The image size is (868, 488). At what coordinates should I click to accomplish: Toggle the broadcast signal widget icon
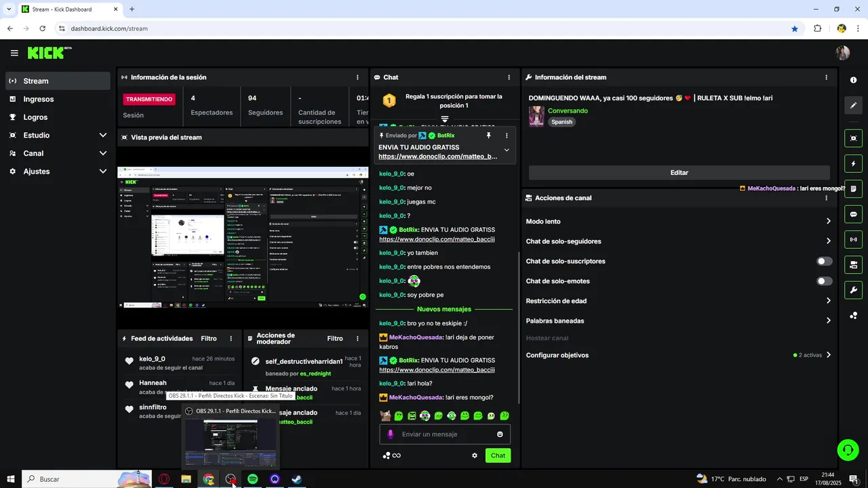click(x=853, y=239)
